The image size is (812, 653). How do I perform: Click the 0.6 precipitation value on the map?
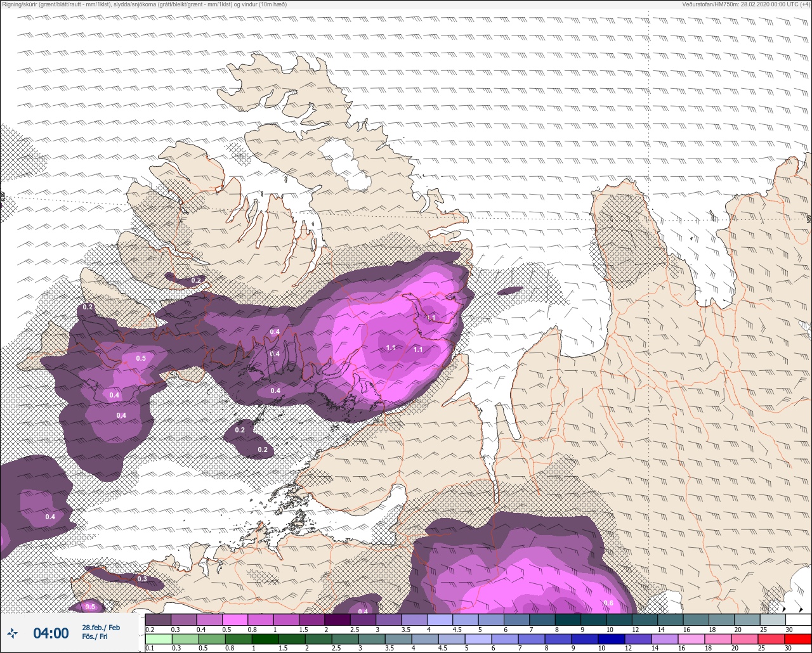pos(608,603)
